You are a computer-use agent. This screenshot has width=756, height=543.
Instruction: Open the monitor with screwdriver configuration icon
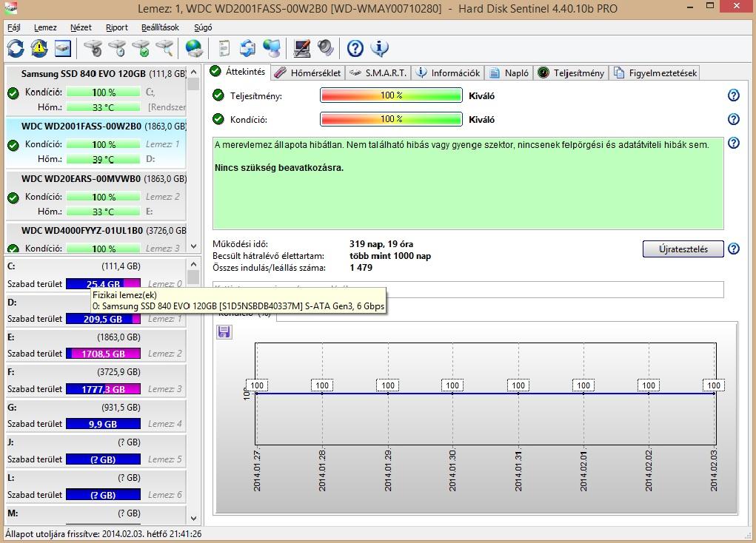pyautogui.click(x=302, y=48)
